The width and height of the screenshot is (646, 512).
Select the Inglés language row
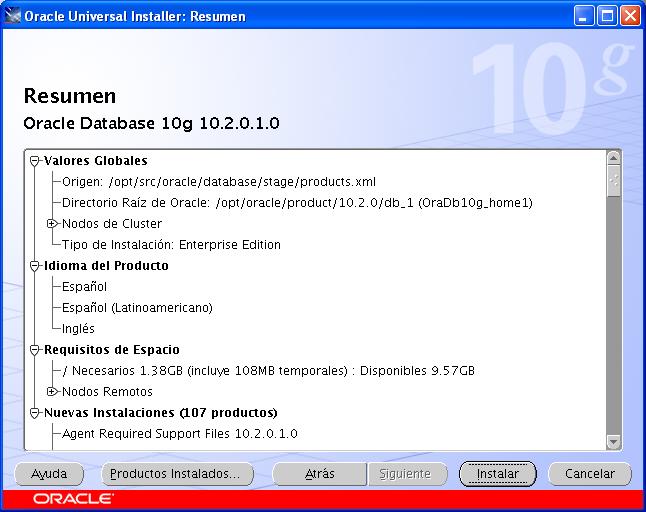tap(78, 329)
